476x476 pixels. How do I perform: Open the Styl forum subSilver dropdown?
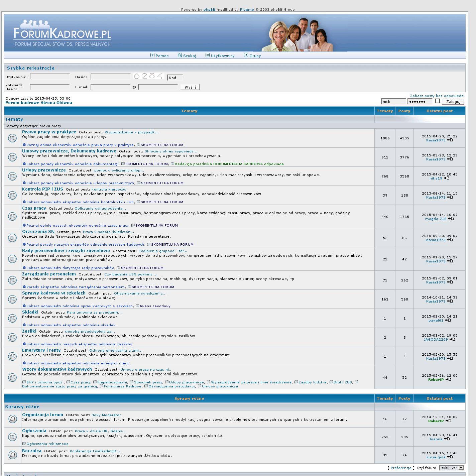452,468
